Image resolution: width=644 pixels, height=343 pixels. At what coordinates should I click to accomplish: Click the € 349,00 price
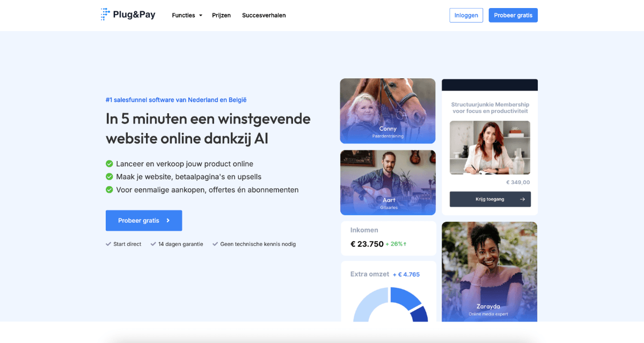517,183
